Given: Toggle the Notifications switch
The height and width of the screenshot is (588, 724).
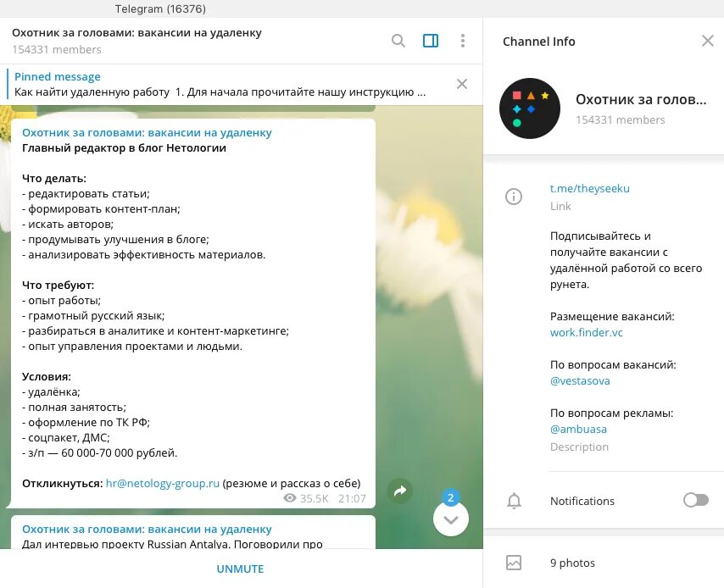Looking at the screenshot, I should (696, 500).
